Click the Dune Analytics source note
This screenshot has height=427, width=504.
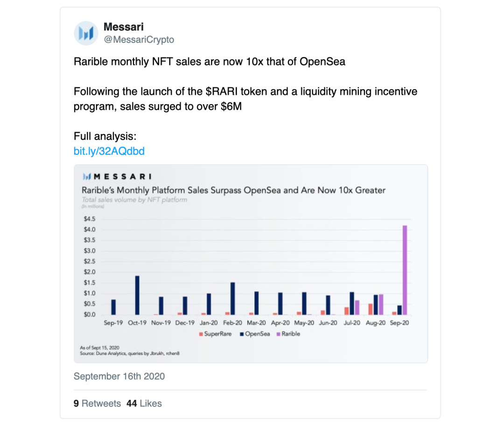click(130, 353)
